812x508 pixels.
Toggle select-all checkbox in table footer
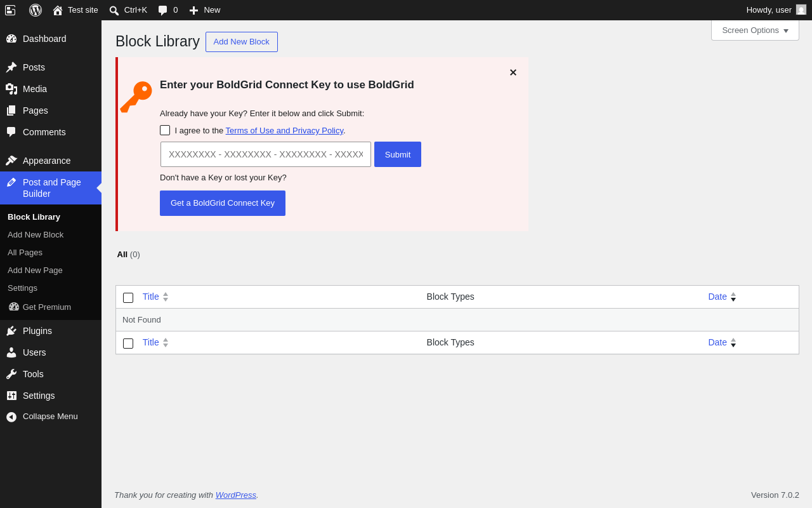point(128,344)
